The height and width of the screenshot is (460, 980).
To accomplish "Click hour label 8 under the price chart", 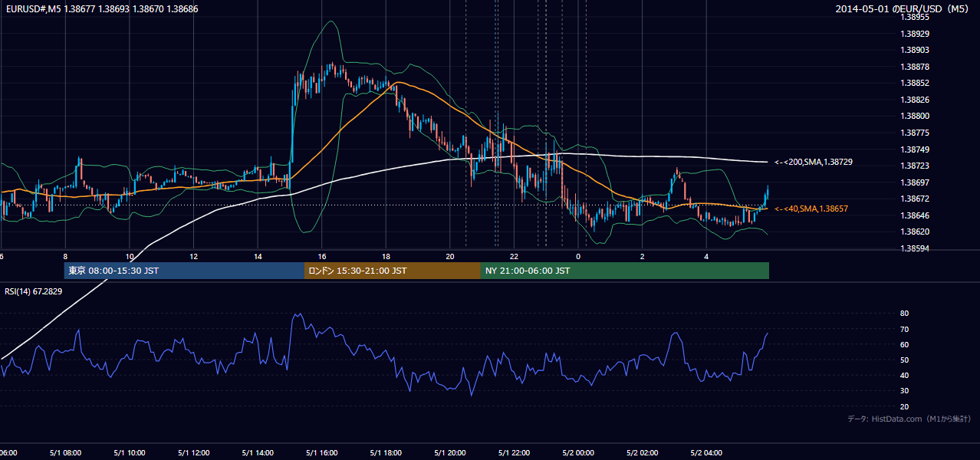I will click(65, 256).
